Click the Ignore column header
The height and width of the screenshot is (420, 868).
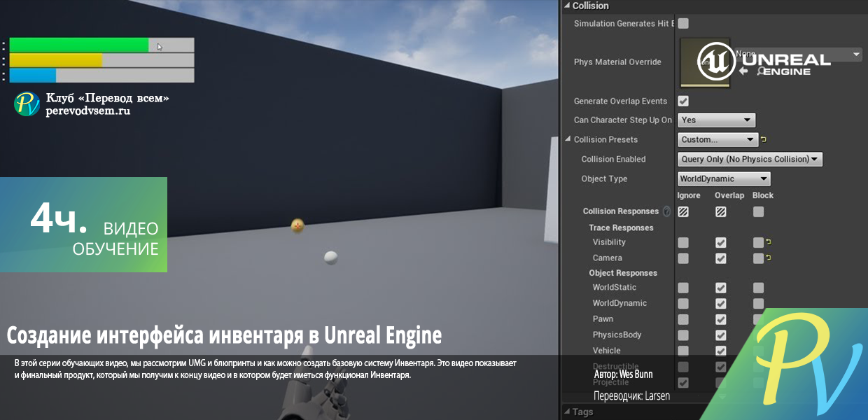(x=689, y=195)
